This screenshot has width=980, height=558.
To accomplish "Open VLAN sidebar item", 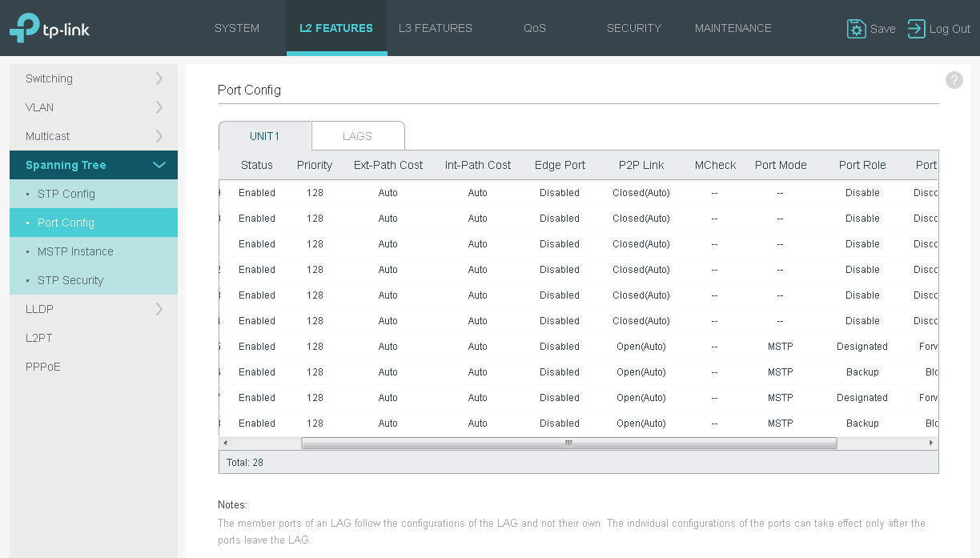I will [x=94, y=107].
